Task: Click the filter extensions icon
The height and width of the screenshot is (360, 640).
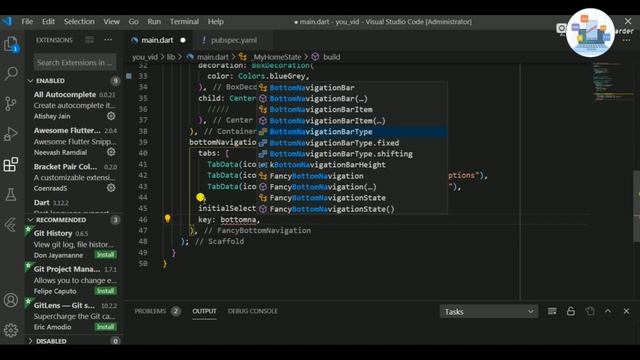Action: click(x=89, y=40)
